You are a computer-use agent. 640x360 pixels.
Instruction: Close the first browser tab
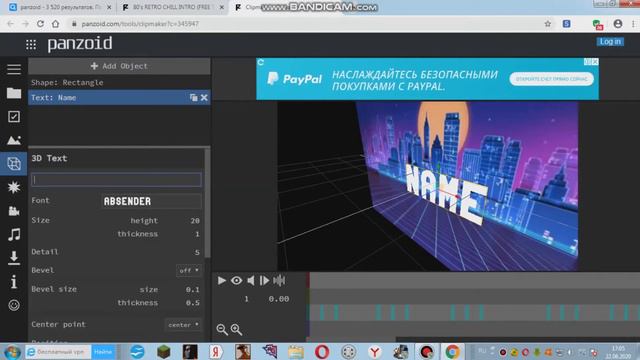tap(109, 7)
